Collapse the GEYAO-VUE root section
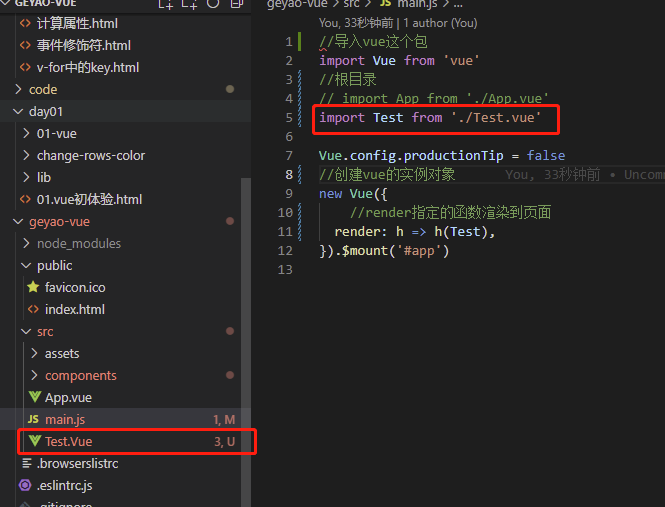The image size is (665, 507). [x=6, y=3]
